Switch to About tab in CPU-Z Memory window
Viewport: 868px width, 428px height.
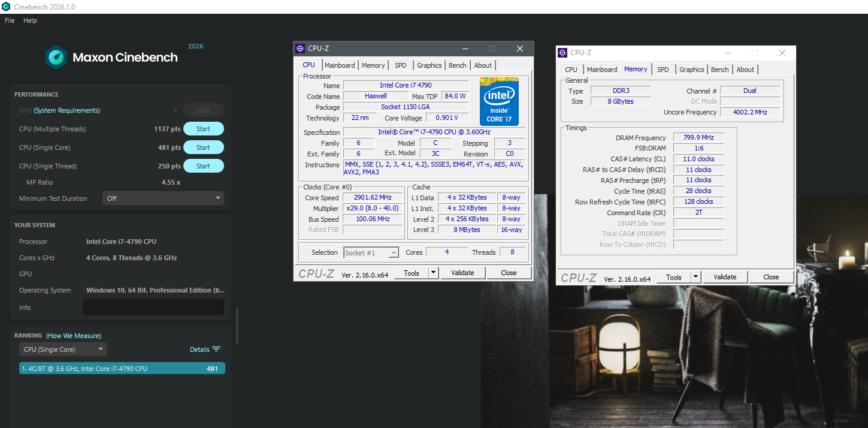pyautogui.click(x=745, y=70)
